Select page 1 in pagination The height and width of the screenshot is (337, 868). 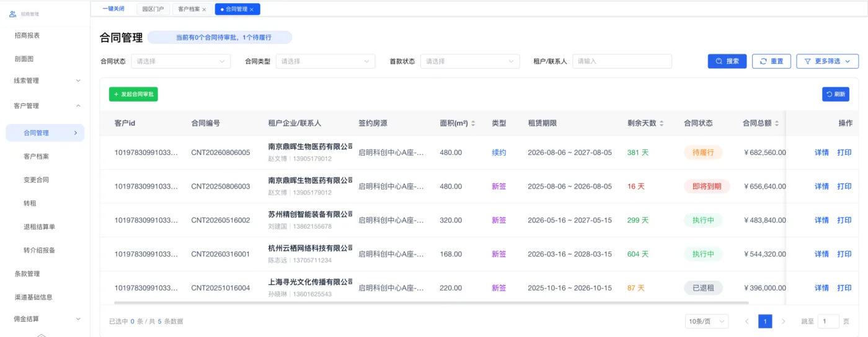(x=766, y=322)
